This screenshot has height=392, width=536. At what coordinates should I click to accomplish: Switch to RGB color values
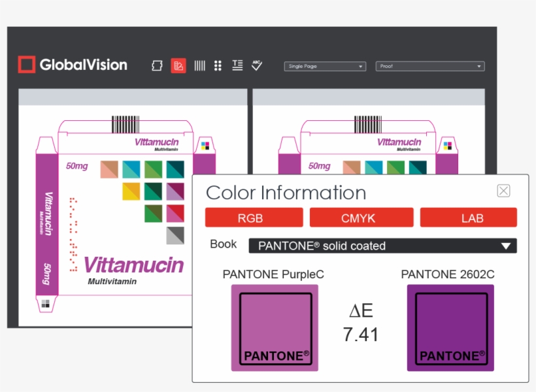[254, 218]
